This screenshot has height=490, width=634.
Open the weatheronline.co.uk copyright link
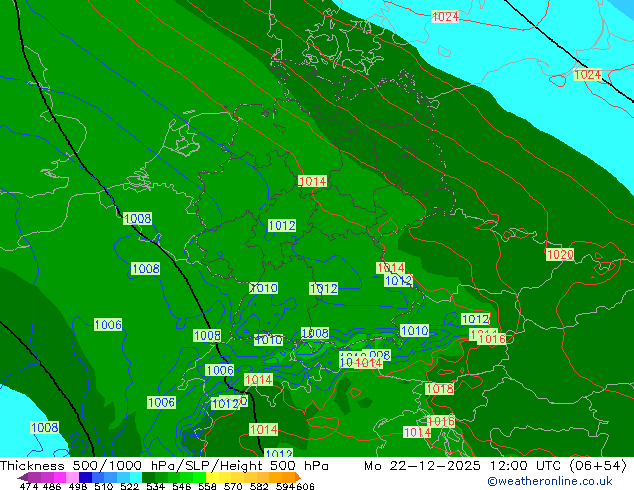tap(550, 481)
